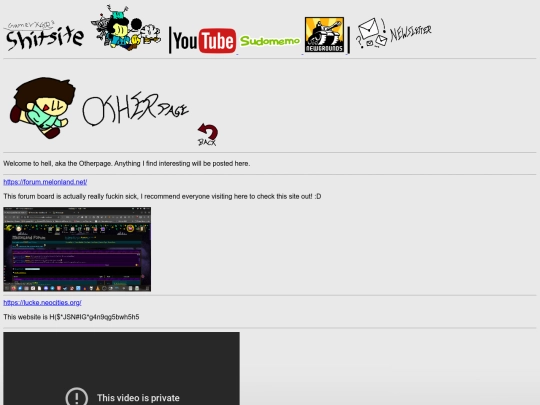The width and height of the screenshot is (540, 405).
Task: Click the 'This video is private' player
Action: tap(122, 368)
